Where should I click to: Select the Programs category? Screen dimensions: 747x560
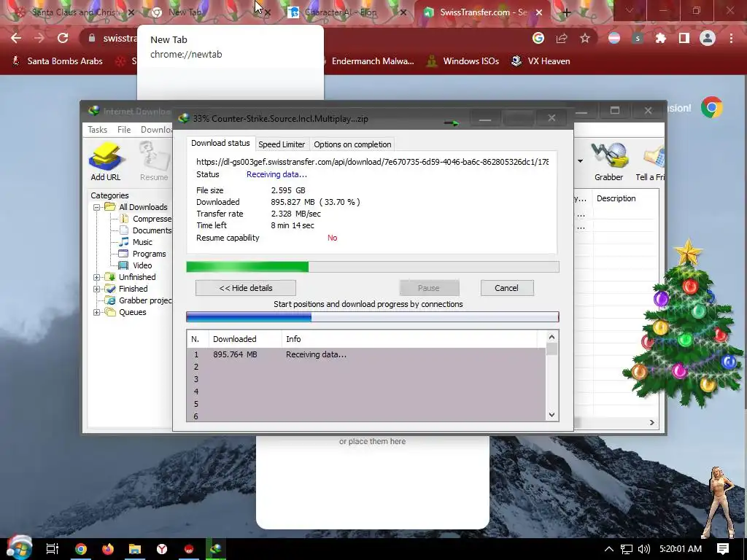coord(142,254)
